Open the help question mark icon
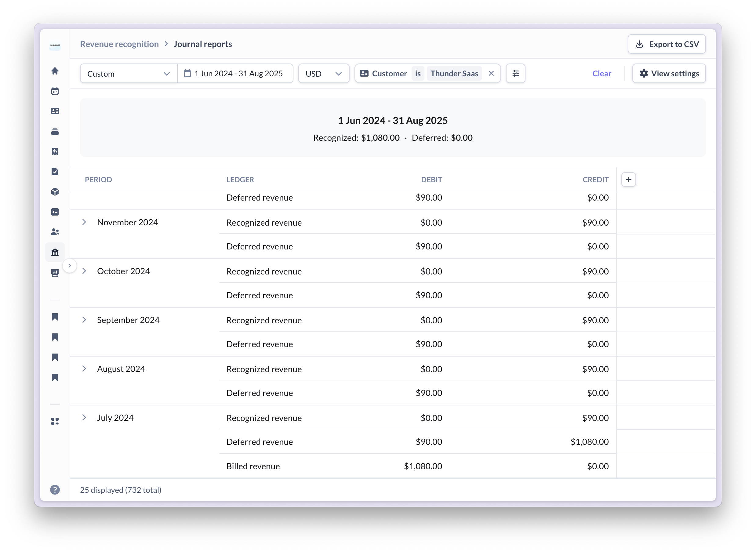Viewport: 756px width, 552px height. 55,489
